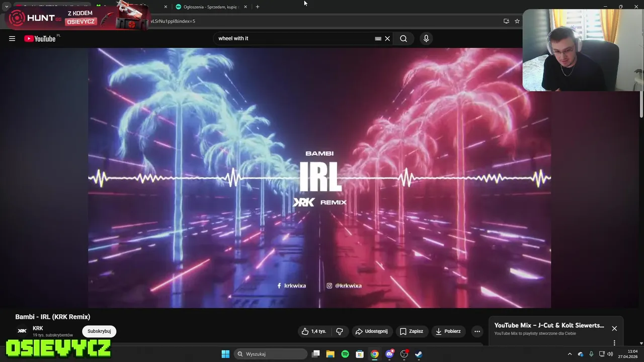Like the video showing 1,4 tys.
Viewport: 644px width, 362px height.
click(x=314, y=331)
